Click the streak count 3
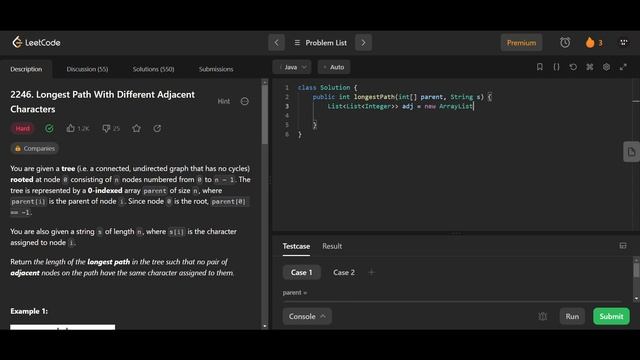This screenshot has width=640, height=360. [600, 43]
